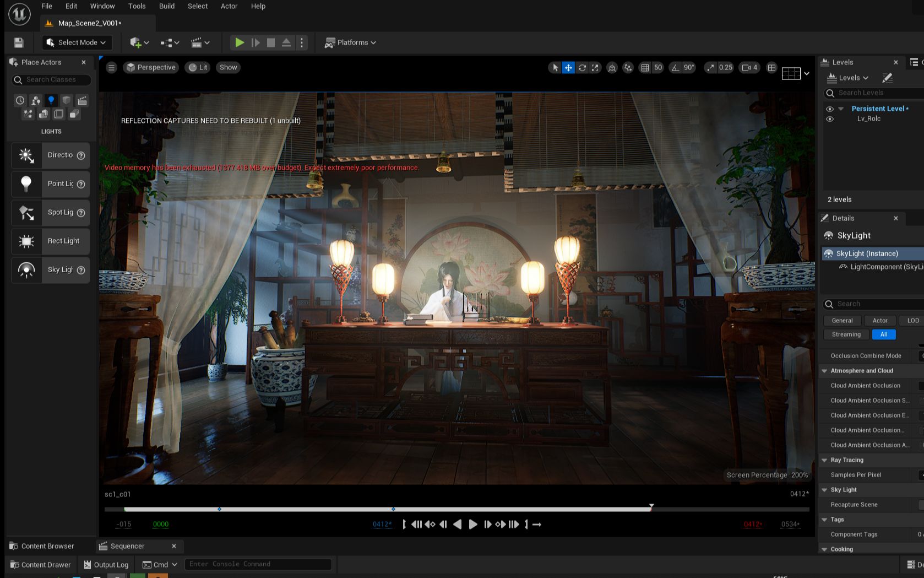924x578 pixels.
Task: Open the Cinematics category in Place Actors
Action: (83, 100)
